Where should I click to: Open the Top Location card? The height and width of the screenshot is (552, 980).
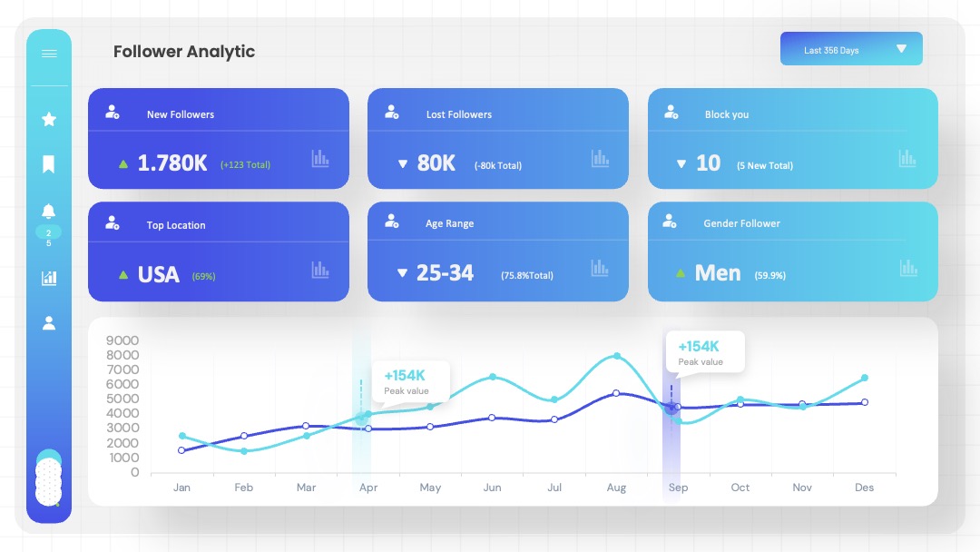click(218, 251)
